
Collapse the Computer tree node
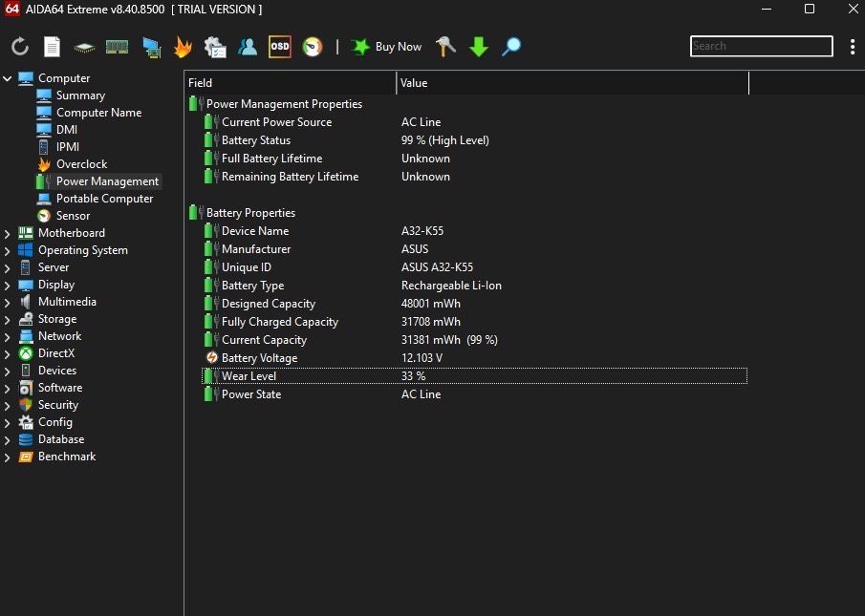(x=8, y=78)
